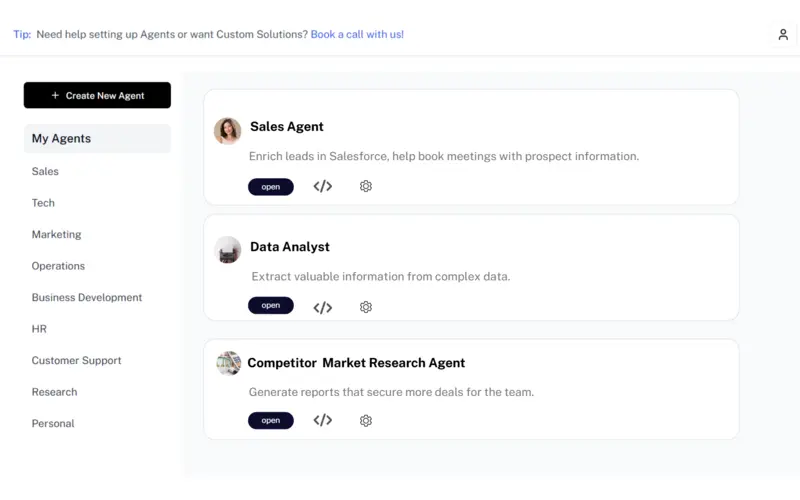Click the Competitor Market Research Agent avatar

pos(229,363)
